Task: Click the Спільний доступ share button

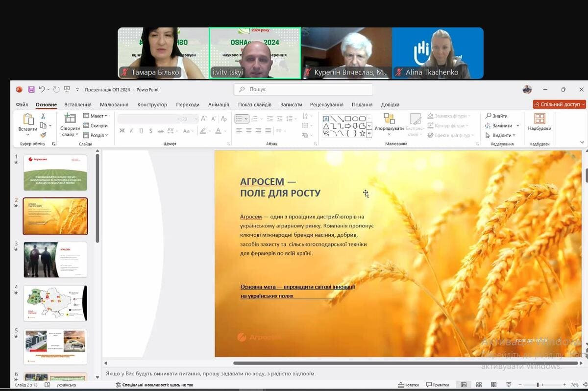Action: point(559,104)
